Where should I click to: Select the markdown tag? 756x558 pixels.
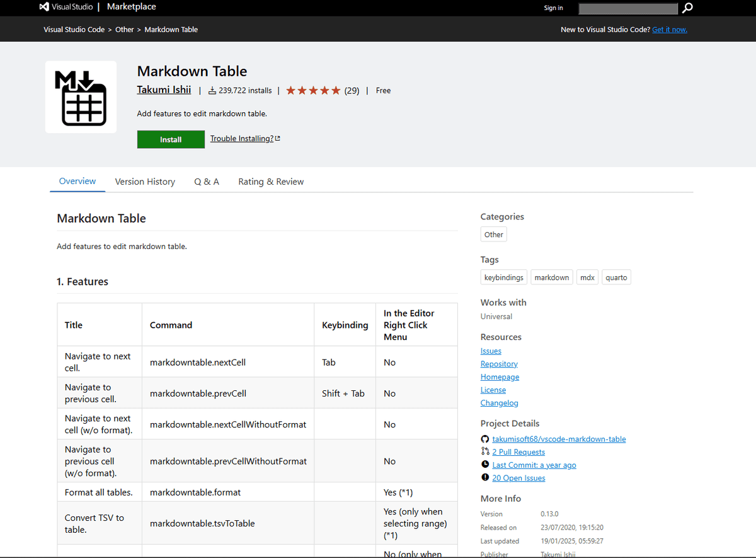pos(552,277)
